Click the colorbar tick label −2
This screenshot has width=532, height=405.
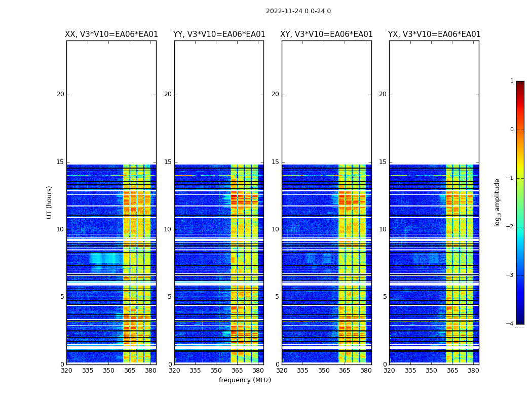[510, 226]
